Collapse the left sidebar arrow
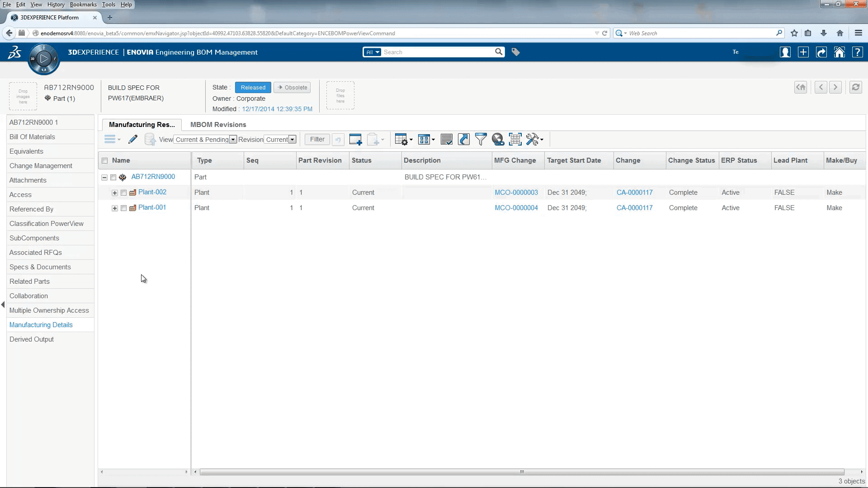Image resolution: width=868 pixels, height=488 pixels. click(3, 305)
